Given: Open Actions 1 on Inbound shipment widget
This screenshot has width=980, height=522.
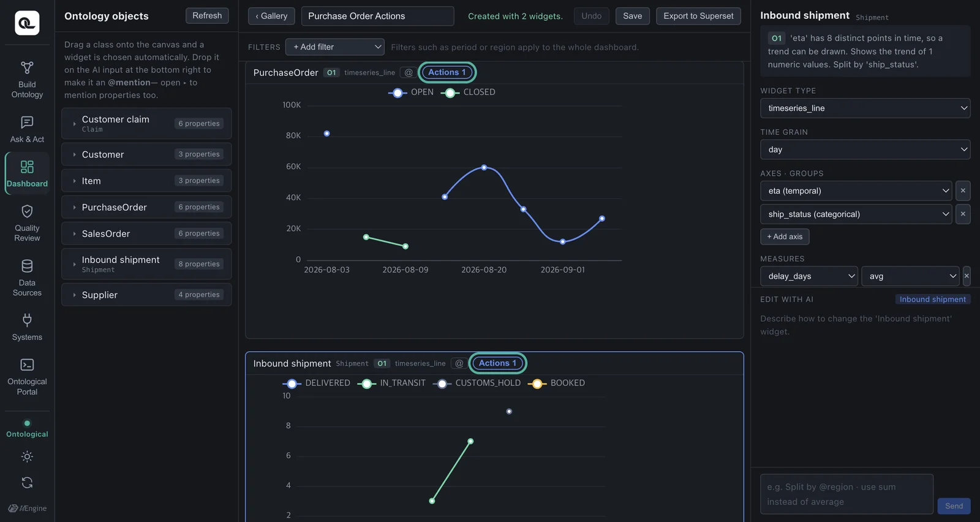Looking at the screenshot, I should tap(497, 363).
